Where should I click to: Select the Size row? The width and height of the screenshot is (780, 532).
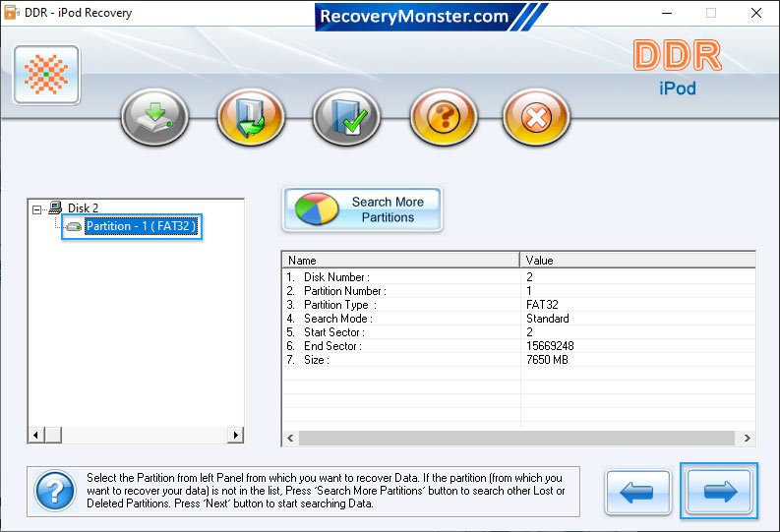point(518,360)
